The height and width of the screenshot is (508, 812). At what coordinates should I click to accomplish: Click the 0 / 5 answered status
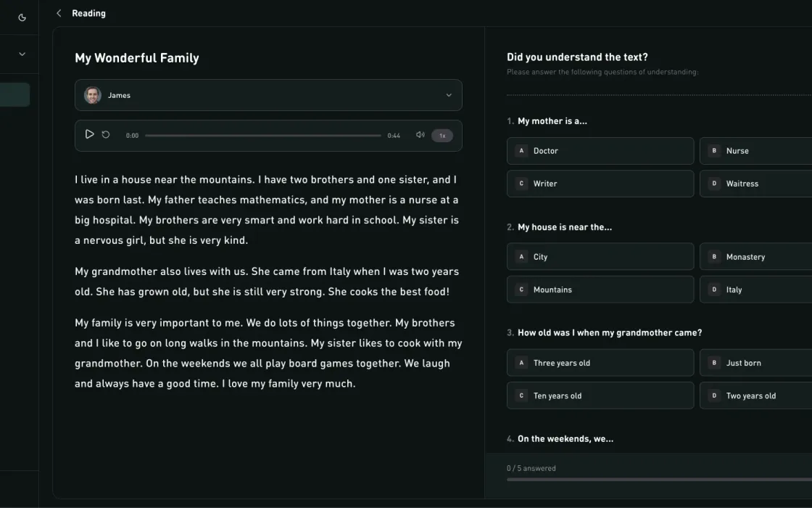[531, 468]
